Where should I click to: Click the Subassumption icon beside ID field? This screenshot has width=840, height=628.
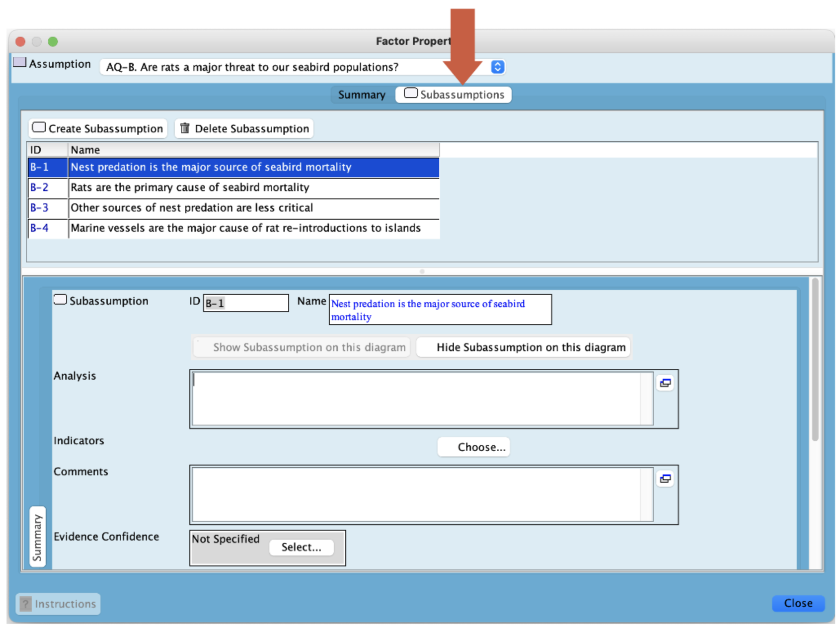(x=60, y=300)
